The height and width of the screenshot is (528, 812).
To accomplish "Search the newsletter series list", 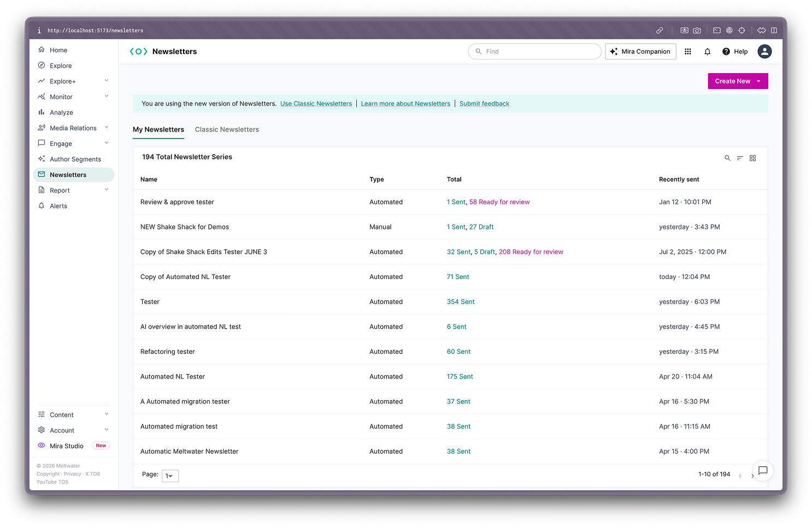I will click(727, 158).
